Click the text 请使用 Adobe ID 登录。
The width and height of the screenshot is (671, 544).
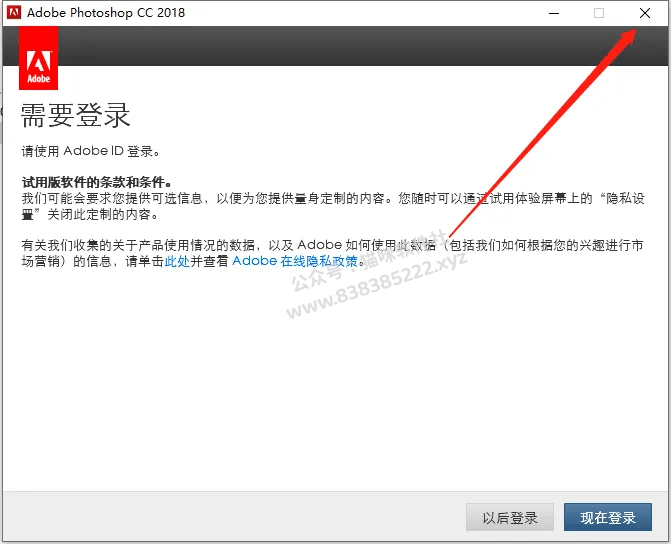point(91,151)
